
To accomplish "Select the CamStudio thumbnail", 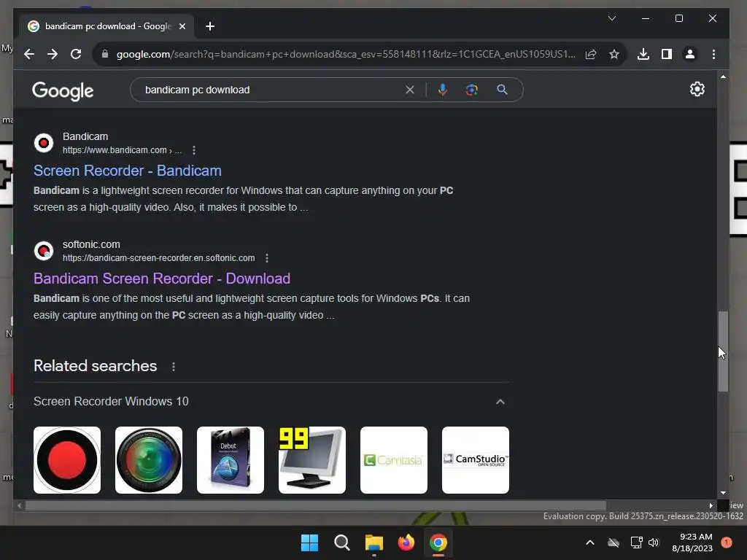I will 476,460.
